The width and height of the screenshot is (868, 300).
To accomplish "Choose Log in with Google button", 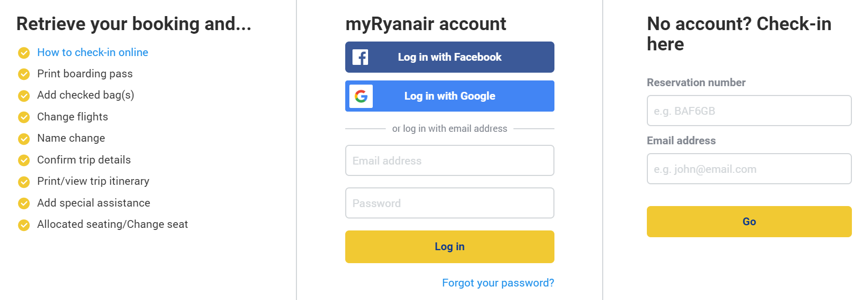I will (x=450, y=96).
